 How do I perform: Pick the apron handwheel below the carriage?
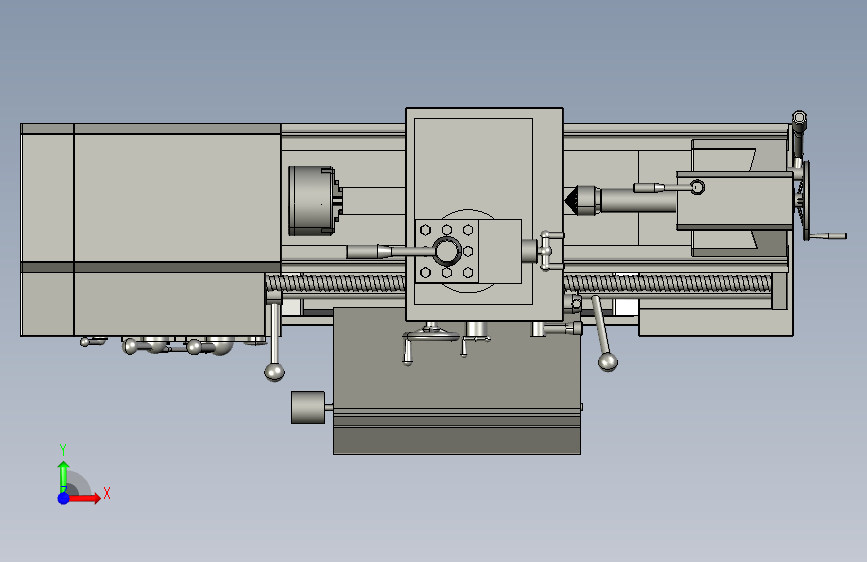(431, 334)
